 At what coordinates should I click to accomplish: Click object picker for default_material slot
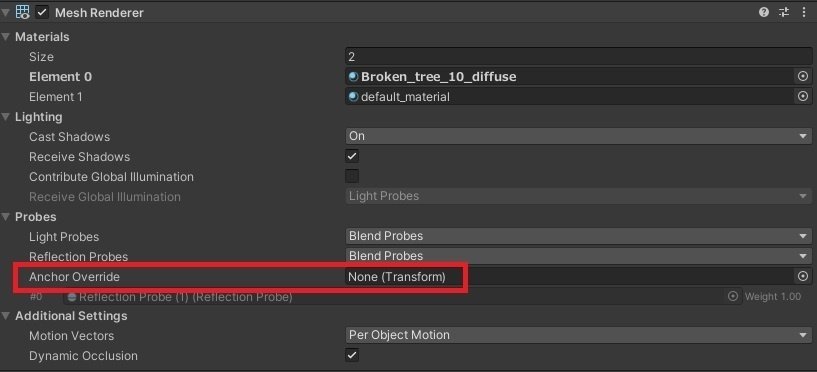tap(803, 96)
